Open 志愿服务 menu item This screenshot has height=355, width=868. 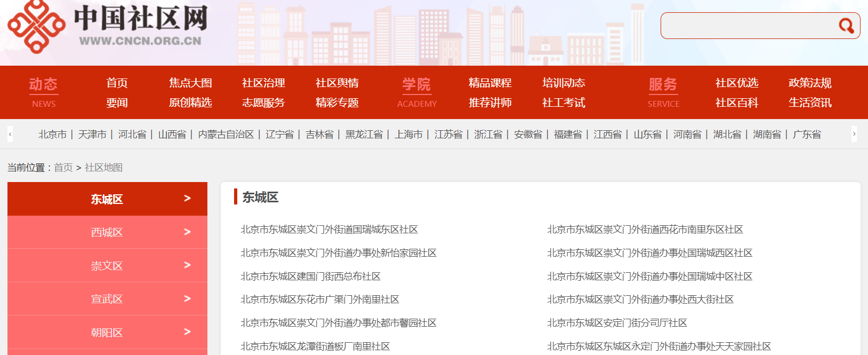263,102
